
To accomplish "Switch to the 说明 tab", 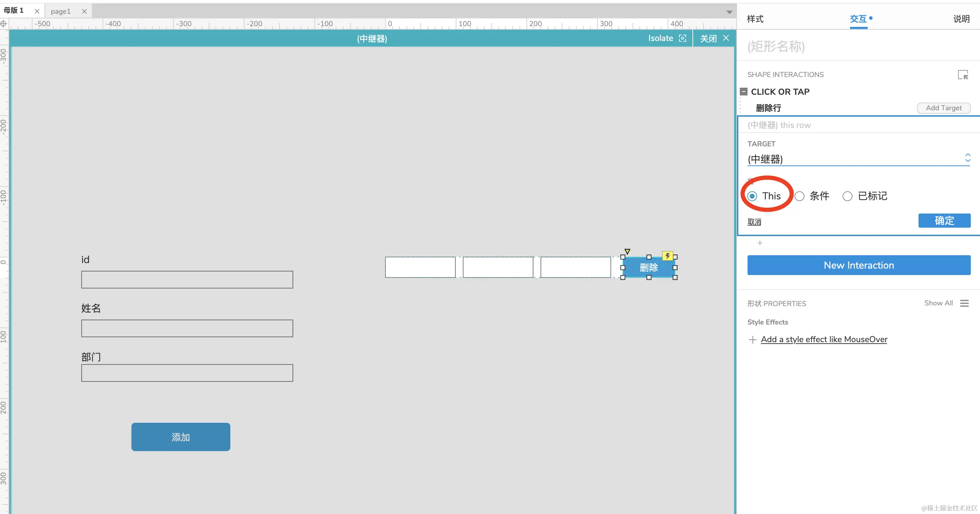I will [961, 19].
